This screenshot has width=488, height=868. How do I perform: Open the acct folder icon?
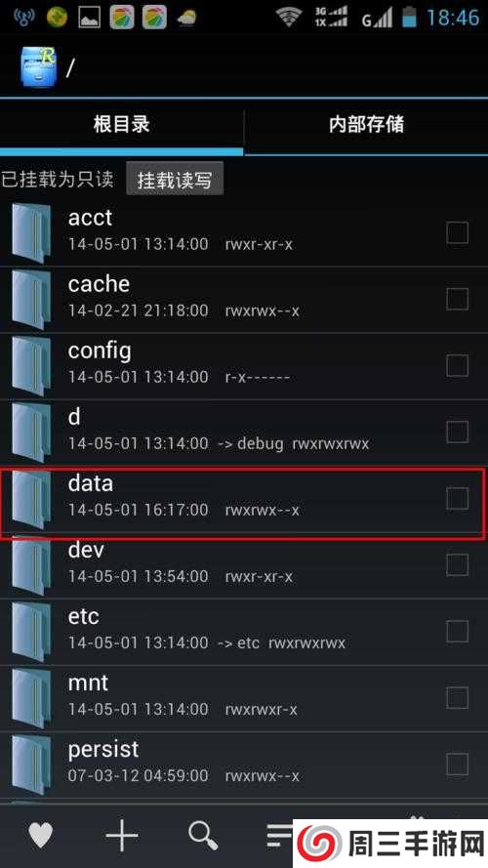click(31, 232)
